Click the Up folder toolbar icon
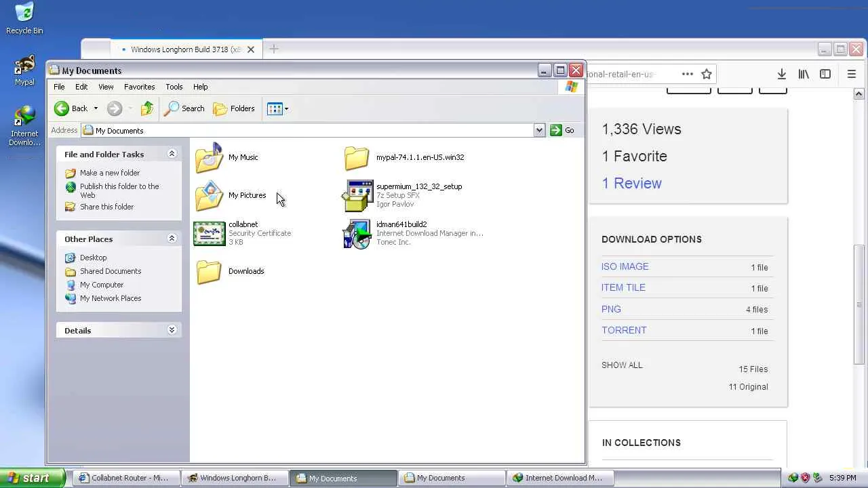This screenshot has height=488, width=868. click(x=147, y=108)
